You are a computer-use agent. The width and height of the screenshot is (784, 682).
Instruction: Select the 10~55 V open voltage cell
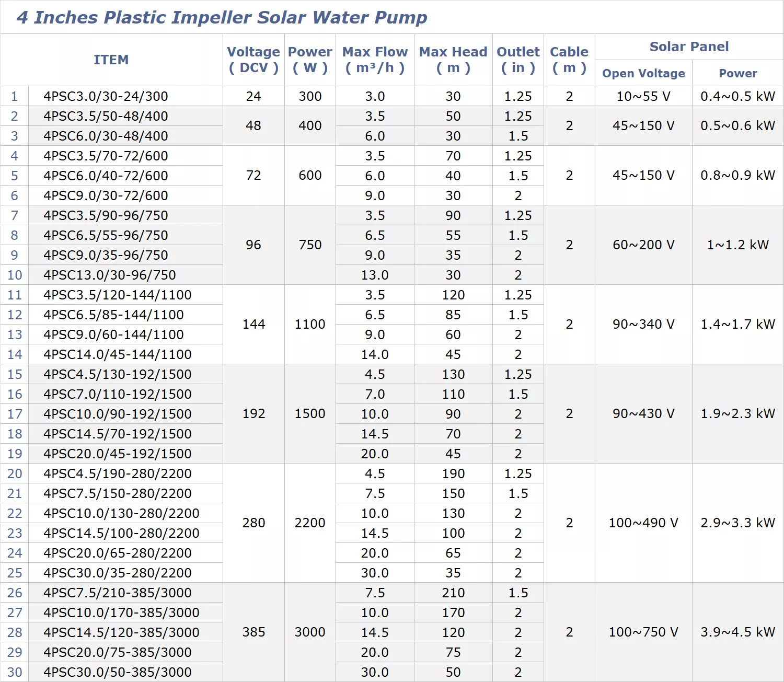pos(643,96)
